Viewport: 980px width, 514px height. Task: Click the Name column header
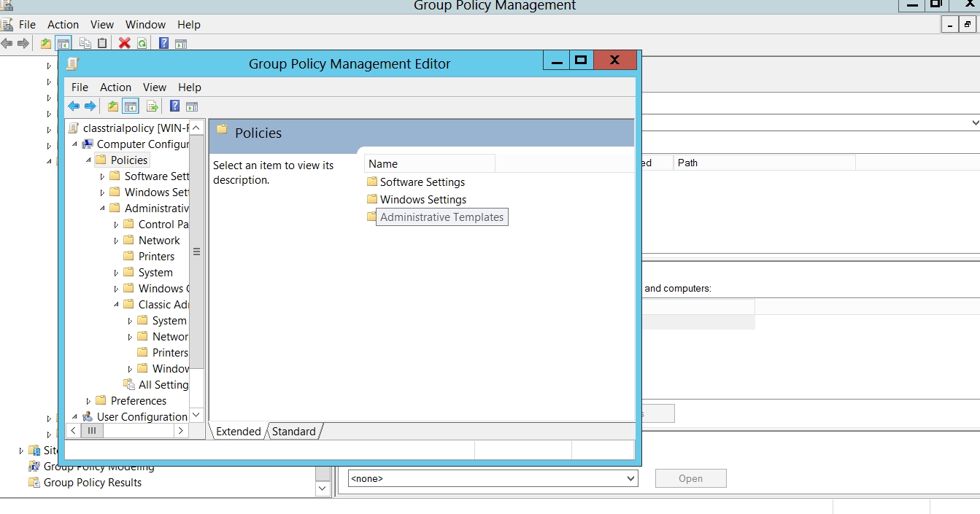(429, 164)
